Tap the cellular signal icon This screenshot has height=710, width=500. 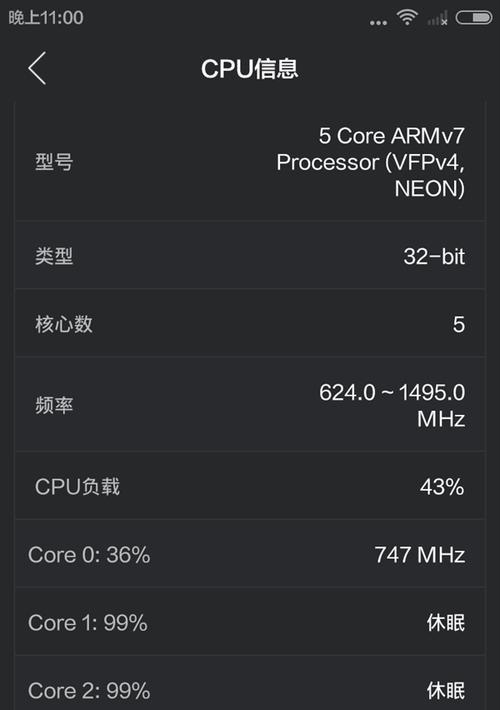coord(438,19)
